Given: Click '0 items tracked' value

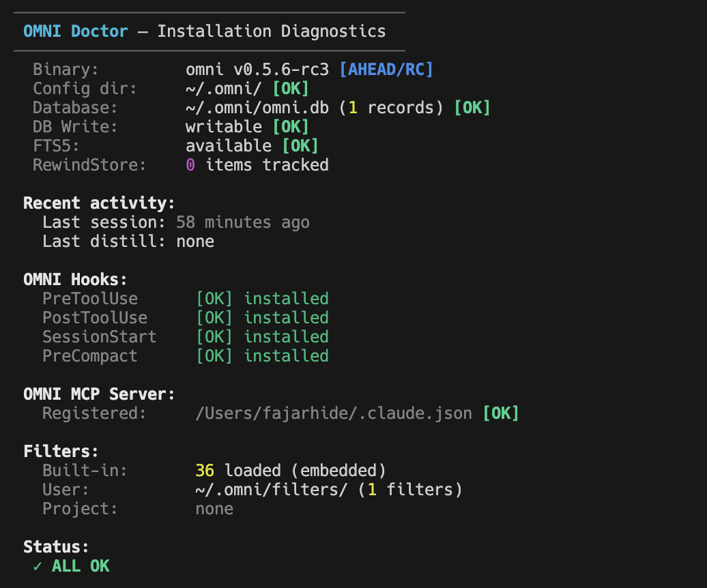Looking at the screenshot, I should click(x=257, y=165).
